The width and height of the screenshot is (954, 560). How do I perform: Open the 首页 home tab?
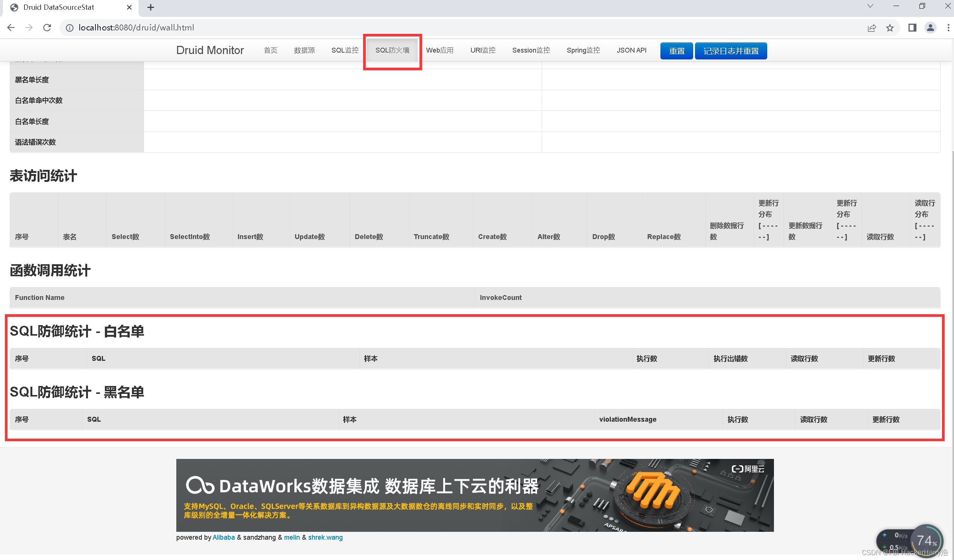coord(271,50)
